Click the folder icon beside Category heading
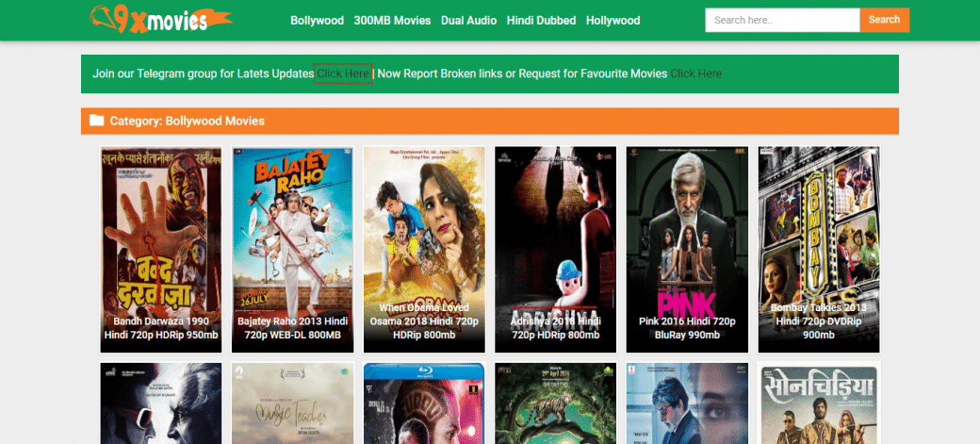980x444 pixels. (x=96, y=120)
